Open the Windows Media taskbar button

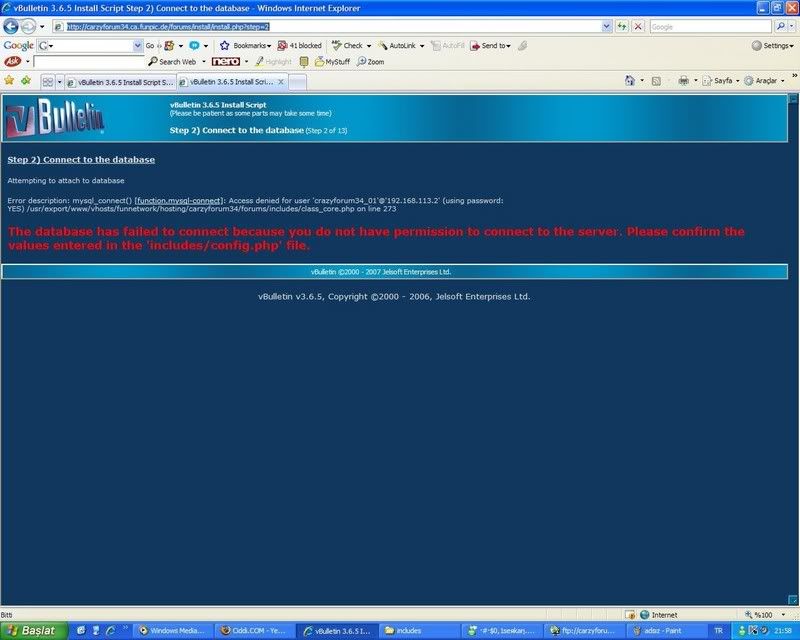172,631
